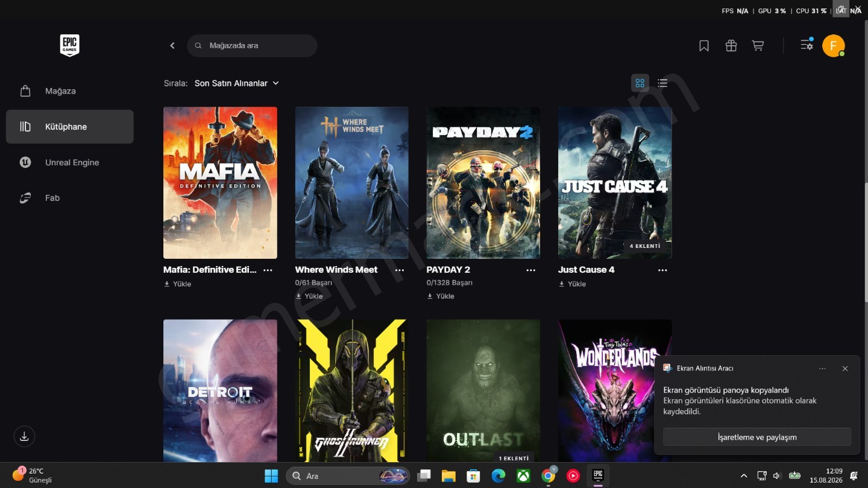Open the Tiny Tina's Wonderlands cover
The width and height of the screenshot is (868, 488).
pyautogui.click(x=615, y=391)
